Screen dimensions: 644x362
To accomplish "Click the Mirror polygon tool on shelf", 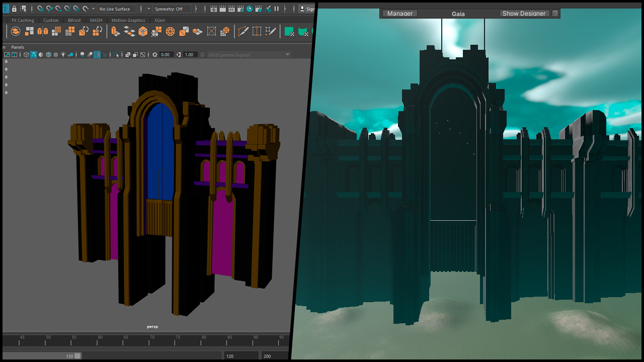I will (43, 31).
